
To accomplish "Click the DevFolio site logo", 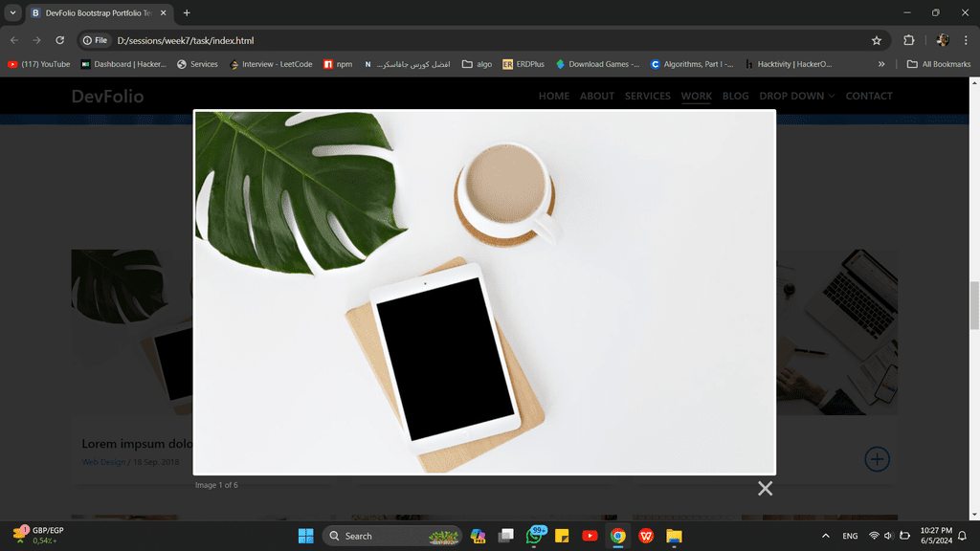I will point(107,97).
